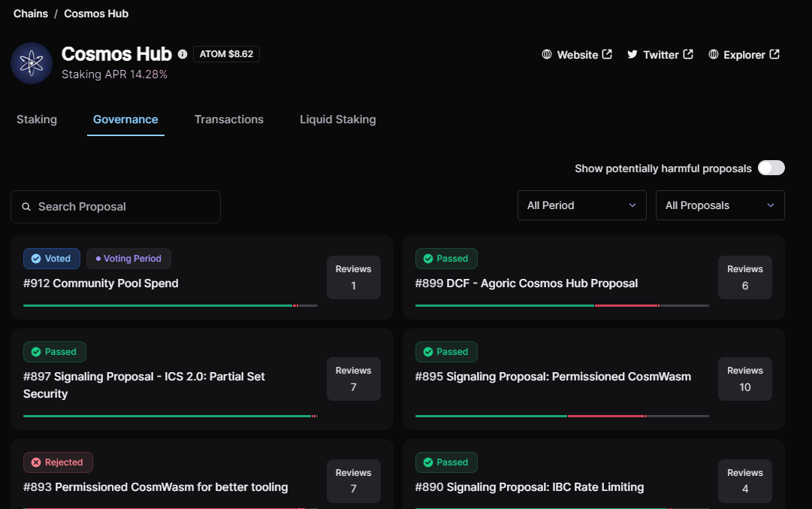Click the Rejected cross icon on #893
This screenshot has height=509, width=812.
(36, 462)
